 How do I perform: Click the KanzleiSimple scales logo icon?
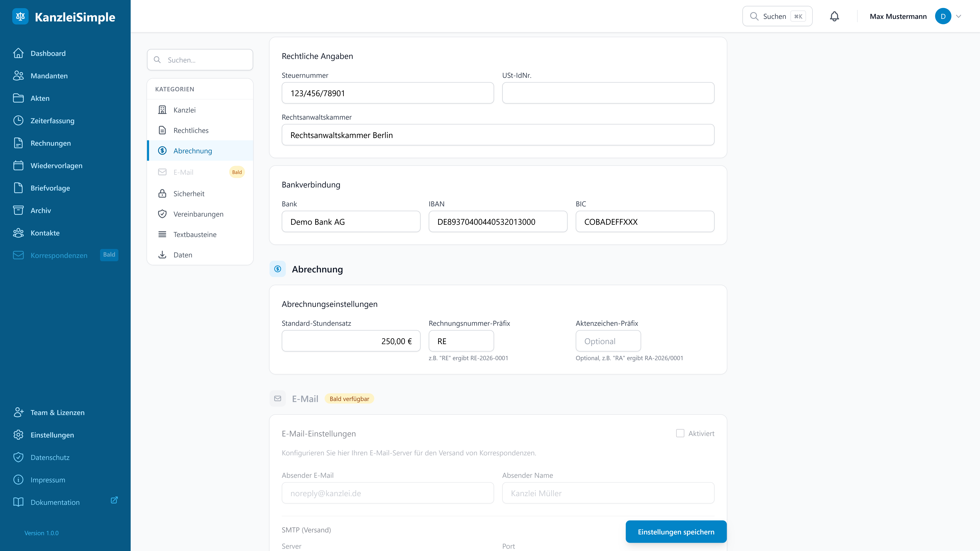point(20,16)
